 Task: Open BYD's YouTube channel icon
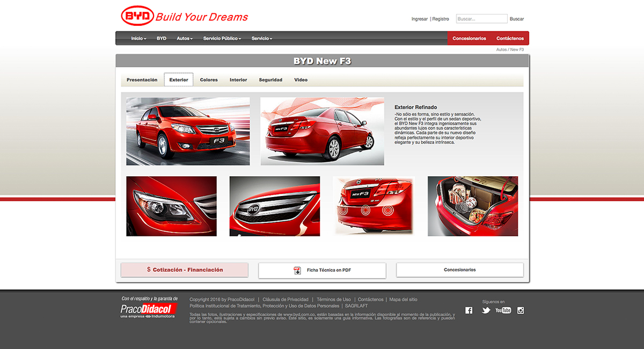tap(503, 310)
